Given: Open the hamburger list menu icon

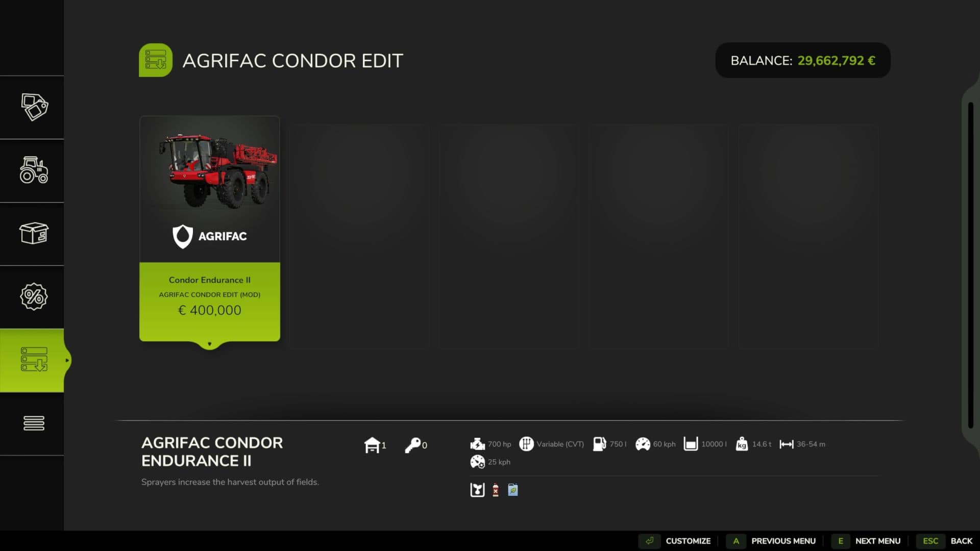Looking at the screenshot, I should (x=34, y=423).
